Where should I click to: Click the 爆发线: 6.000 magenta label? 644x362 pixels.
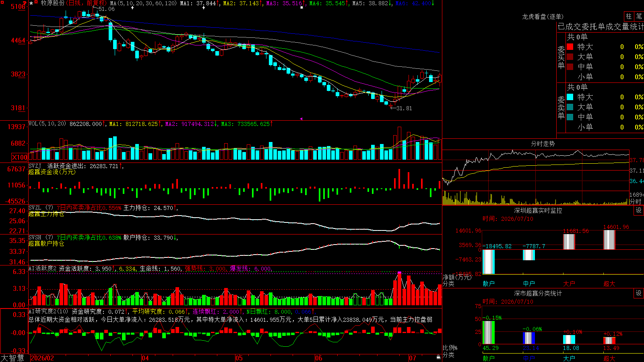251,269
